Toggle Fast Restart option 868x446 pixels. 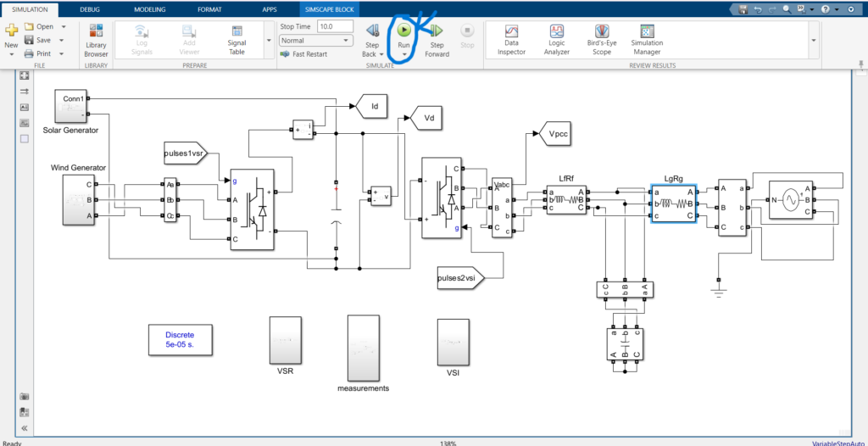coord(304,54)
